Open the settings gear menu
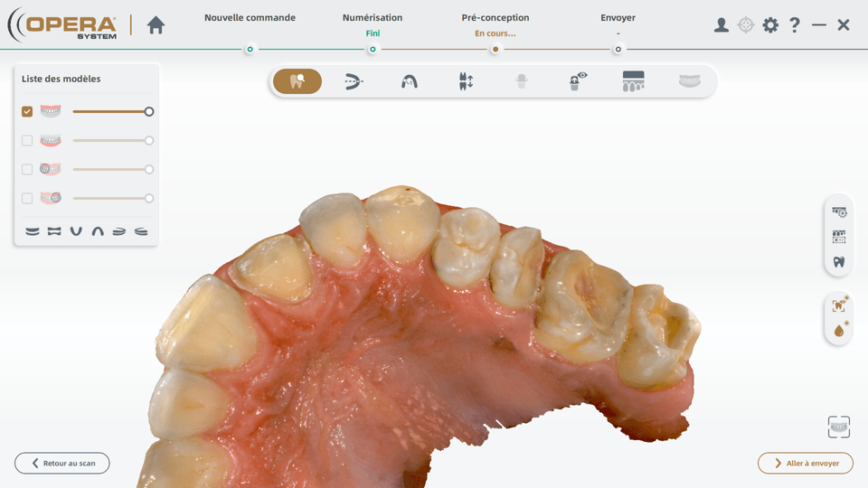 point(770,25)
